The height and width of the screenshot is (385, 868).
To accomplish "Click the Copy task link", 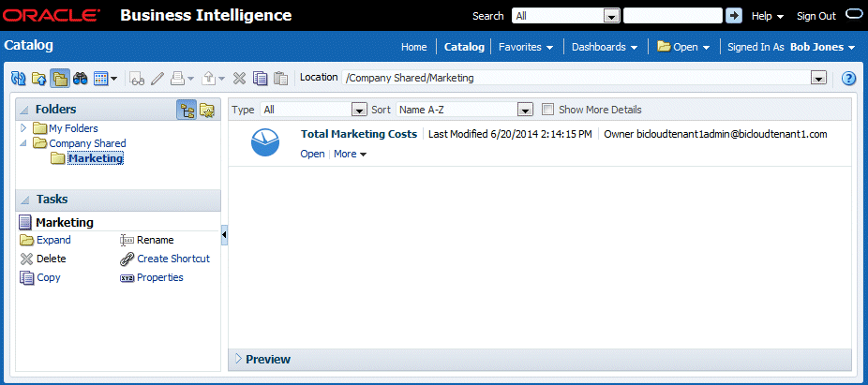I will point(49,277).
